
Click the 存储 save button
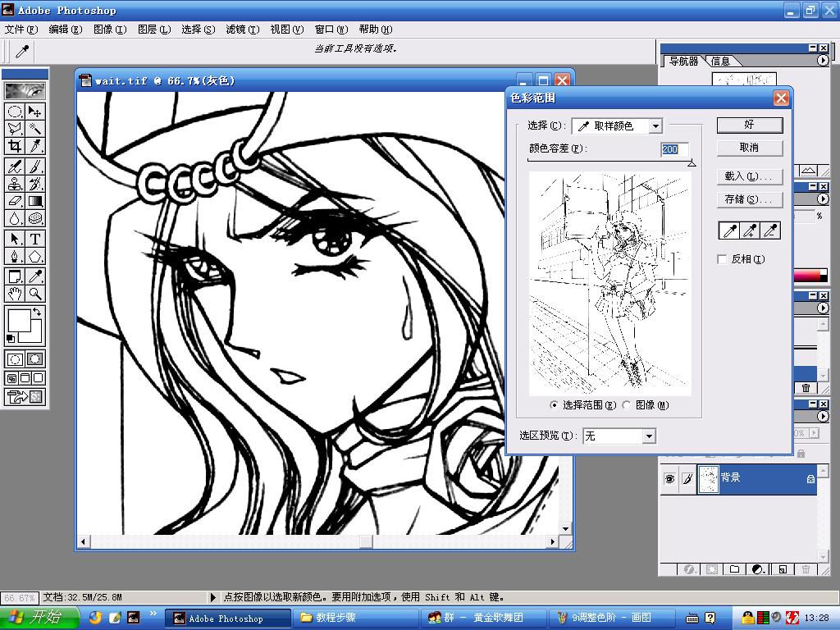point(750,199)
